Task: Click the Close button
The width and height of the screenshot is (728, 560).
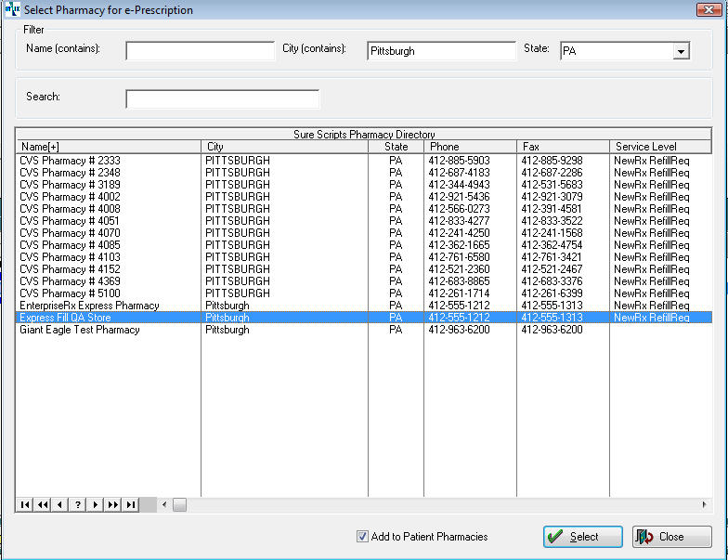Action: pos(672,537)
